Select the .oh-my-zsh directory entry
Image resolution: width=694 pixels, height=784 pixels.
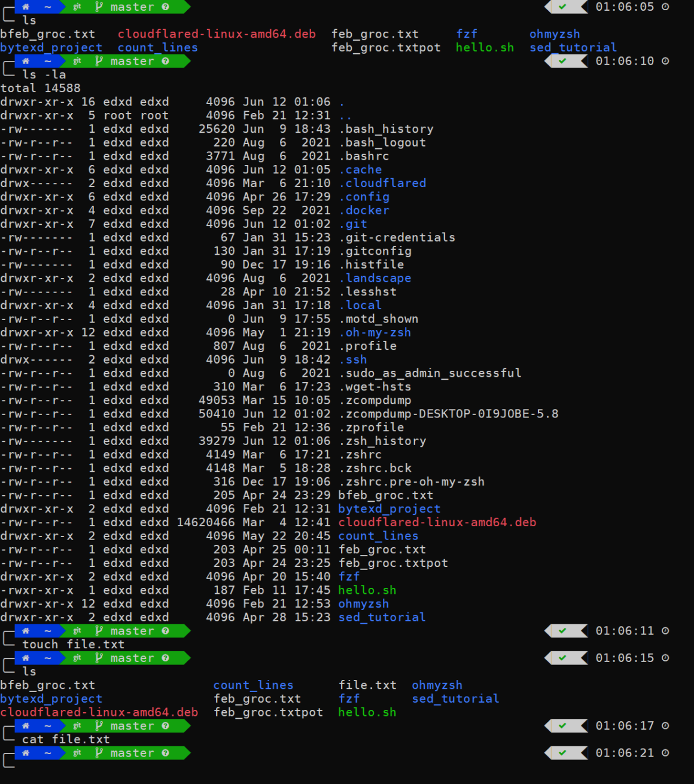click(x=375, y=332)
